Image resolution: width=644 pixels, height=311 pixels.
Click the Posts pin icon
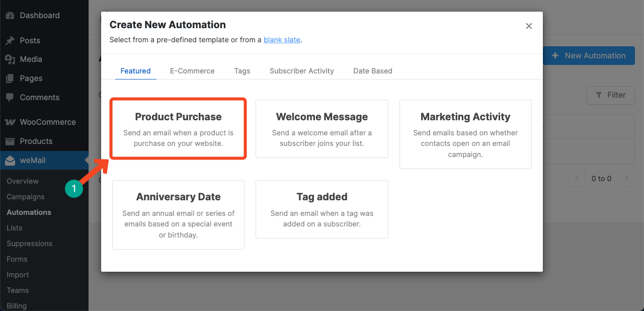pyautogui.click(x=10, y=41)
